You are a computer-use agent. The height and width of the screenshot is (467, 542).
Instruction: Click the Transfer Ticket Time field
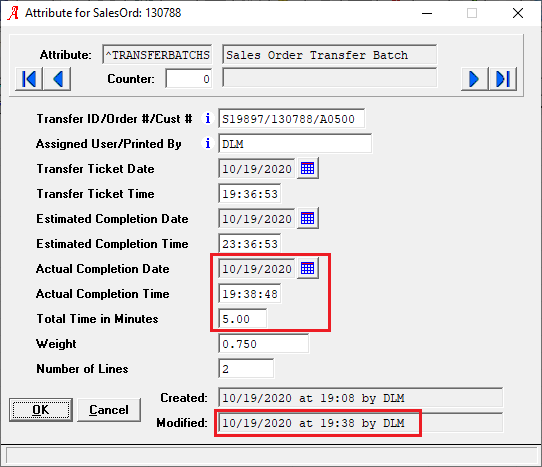[250, 194]
